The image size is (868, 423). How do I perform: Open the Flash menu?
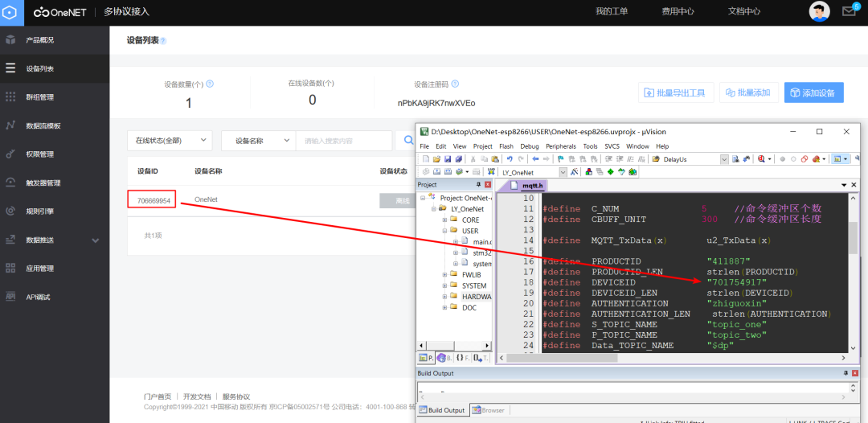coord(506,146)
